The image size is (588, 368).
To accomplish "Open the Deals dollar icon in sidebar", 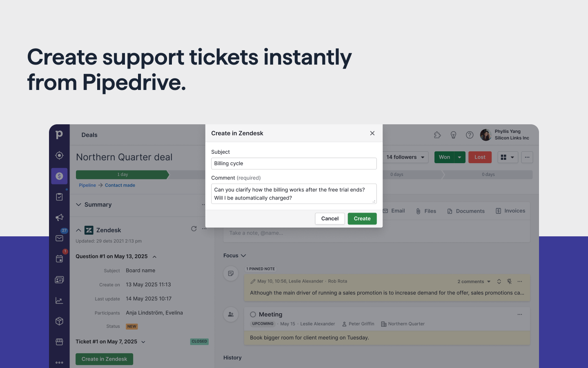I will click(x=59, y=176).
